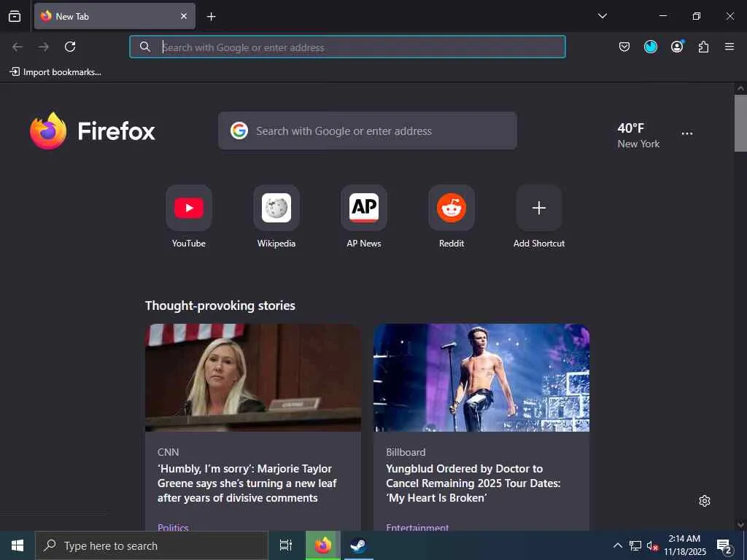This screenshot has width=747, height=560.
Task: Go forward one page
Action: pos(44,47)
